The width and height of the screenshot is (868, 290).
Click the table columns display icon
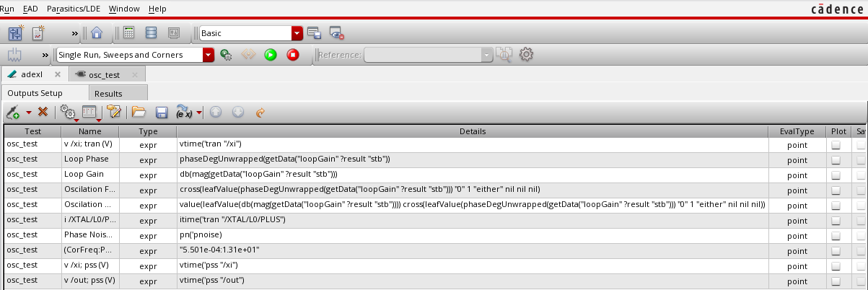[89, 113]
